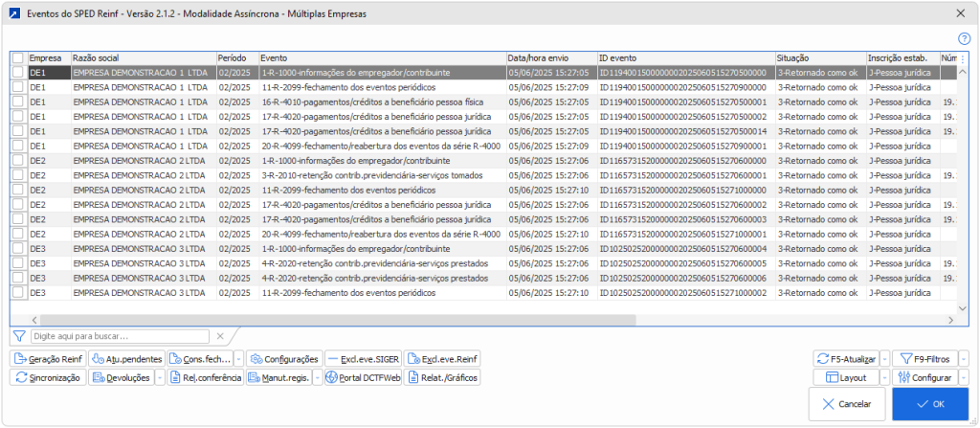980x428 pixels.
Task: Click horizontal scrollbar left arrow
Action: pos(35,320)
